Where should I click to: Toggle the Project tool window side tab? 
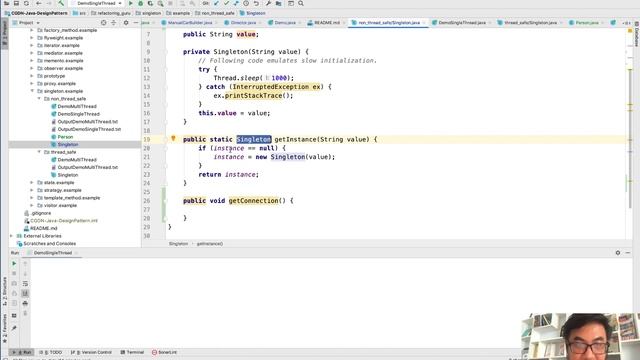[4, 34]
